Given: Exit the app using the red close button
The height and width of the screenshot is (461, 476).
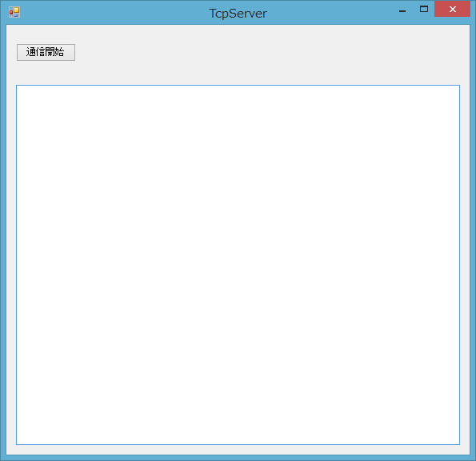Looking at the screenshot, I should pyautogui.click(x=452, y=9).
